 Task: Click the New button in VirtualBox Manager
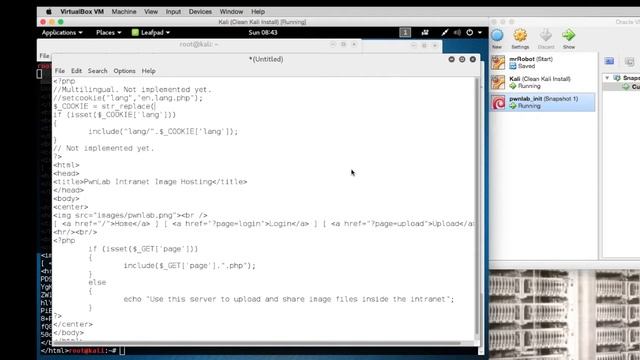point(497,38)
